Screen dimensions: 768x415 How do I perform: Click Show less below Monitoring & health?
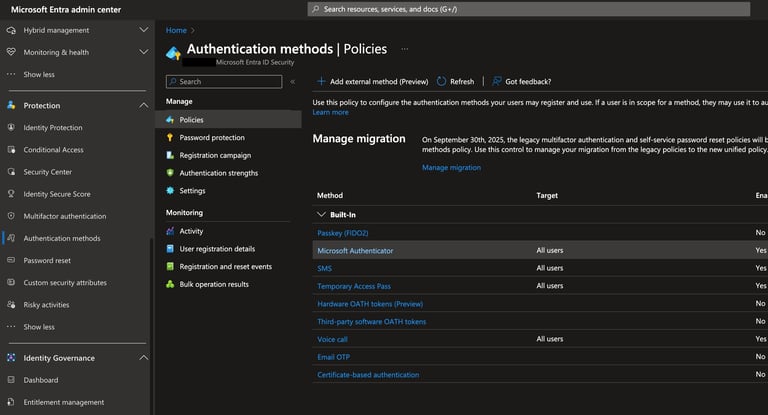(x=39, y=74)
